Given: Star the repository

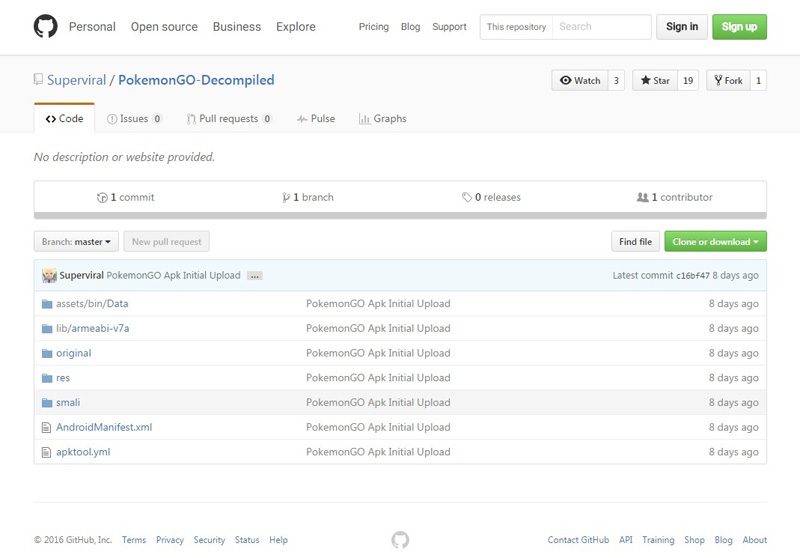Looking at the screenshot, I should coord(655,81).
